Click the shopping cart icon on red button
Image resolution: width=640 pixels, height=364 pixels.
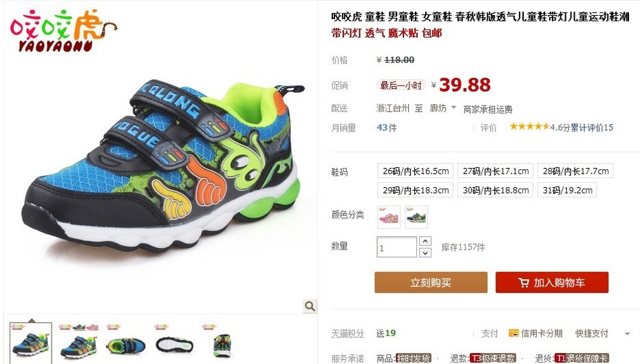tap(524, 282)
